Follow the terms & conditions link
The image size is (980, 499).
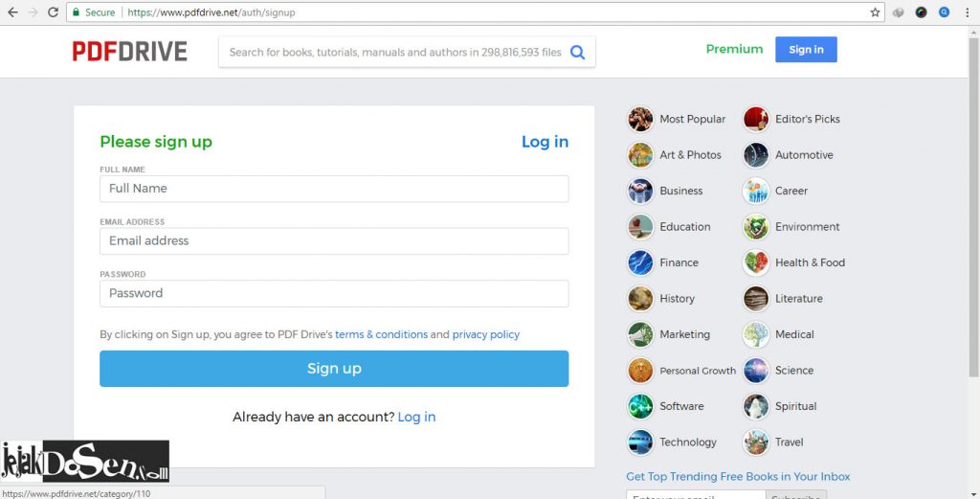[381, 334]
